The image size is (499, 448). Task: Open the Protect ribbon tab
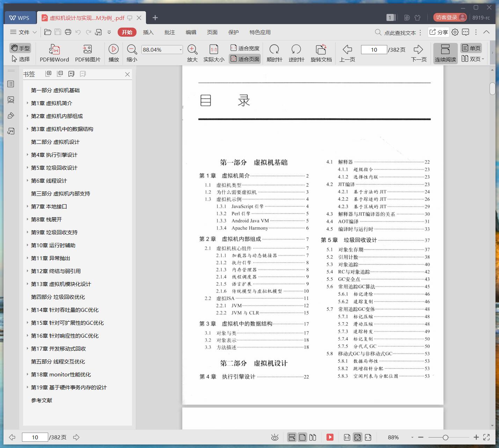(233, 32)
